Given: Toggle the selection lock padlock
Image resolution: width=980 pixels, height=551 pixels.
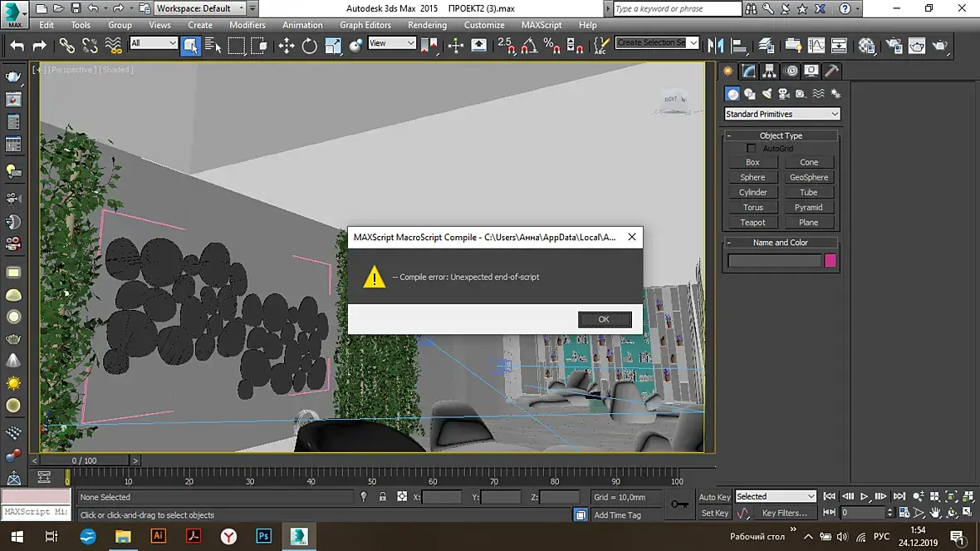Looking at the screenshot, I should [382, 497].
